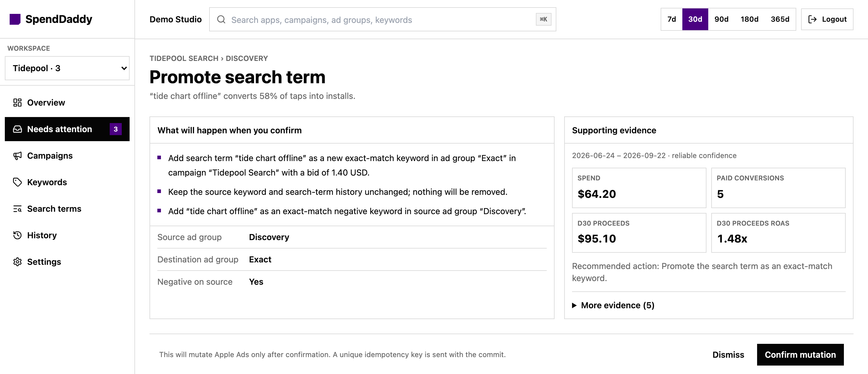This screenshot has height=374, width=868.
Task: Click the Negative on source value Yes
Action: [x=256, y=282]
